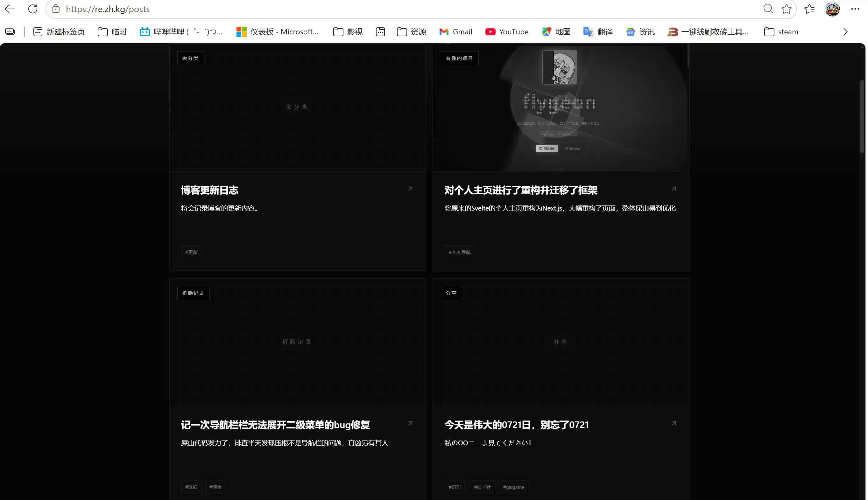
Task: Open post 记一次导航栏栏无法展开二级菜单的bug修复
Action: 275,425
